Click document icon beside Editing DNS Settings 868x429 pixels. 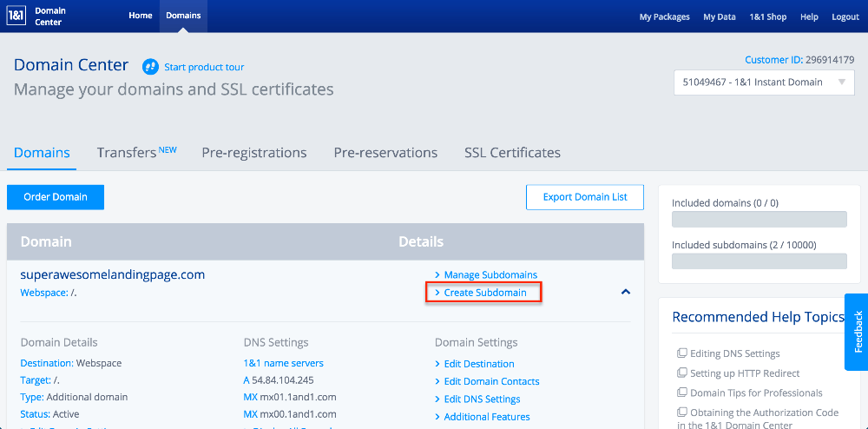[x=681, y=353]
